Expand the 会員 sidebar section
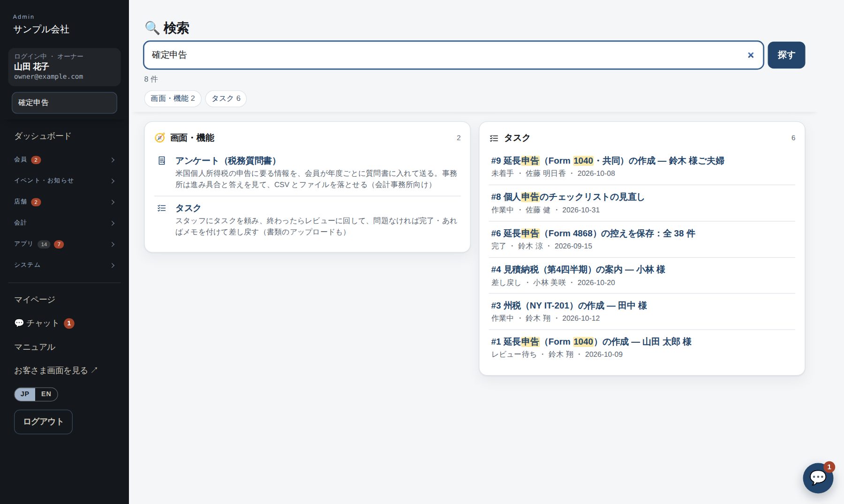The width and height of the screenshot is (844, 504). point(64,160)
